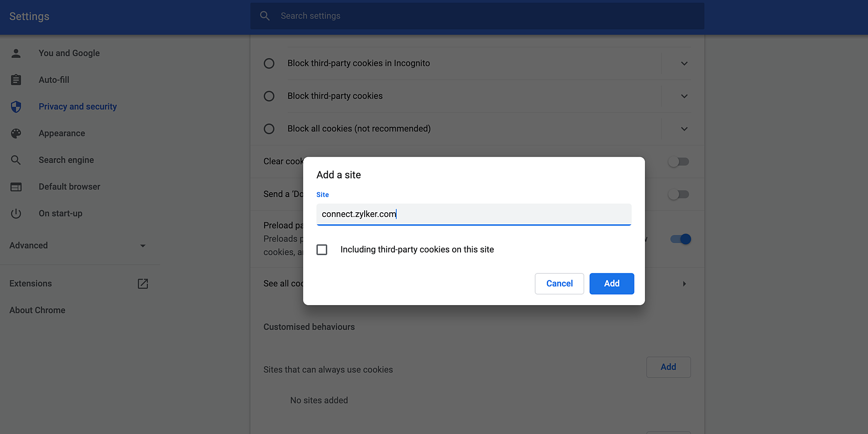Image resolution: width=868 pixels, height=434 pixels.
Task: Select Block all cookies radio button
Action: [x=269, y=129]
